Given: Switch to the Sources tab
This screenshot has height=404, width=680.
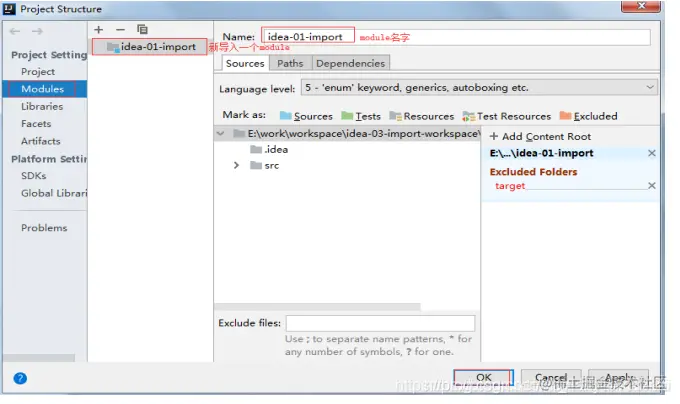Looking at the screenshot, I should (245, 63).
